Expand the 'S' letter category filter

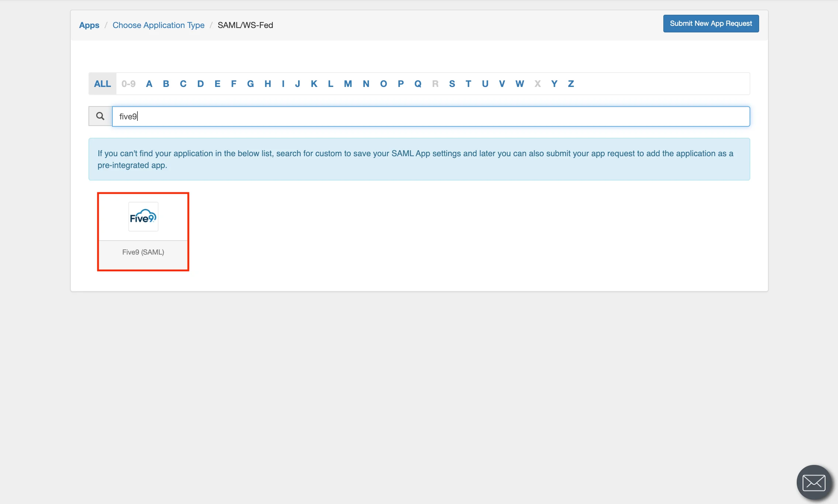[x=451, y=83]
